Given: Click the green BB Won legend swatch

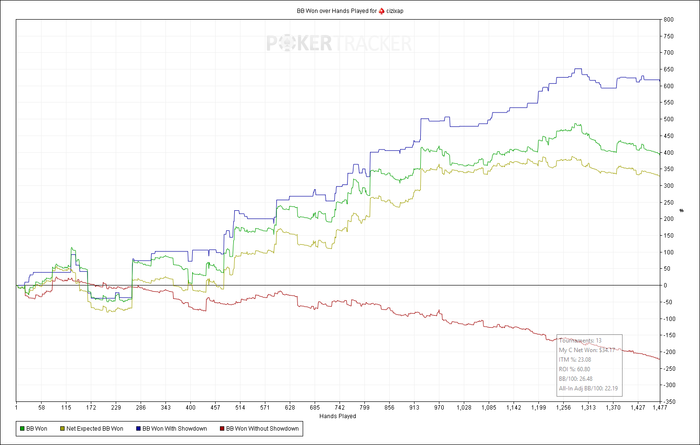Looking at the screenshot, I should tap(22, 428).
